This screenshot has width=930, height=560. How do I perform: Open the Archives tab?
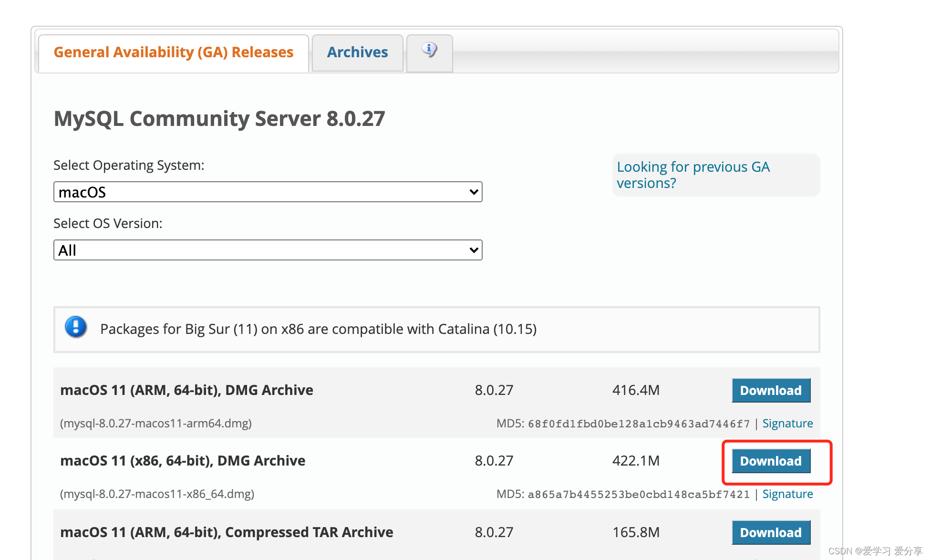pos(358,52)
